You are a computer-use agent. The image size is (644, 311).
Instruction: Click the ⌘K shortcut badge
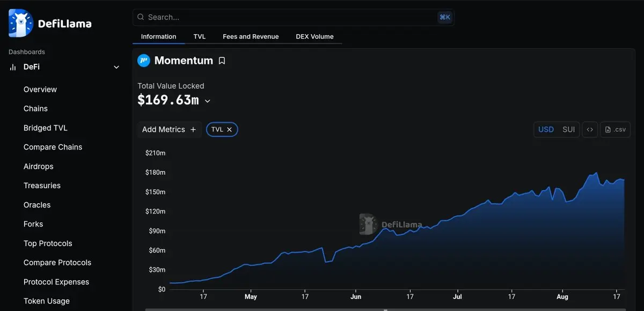(445, 17)
